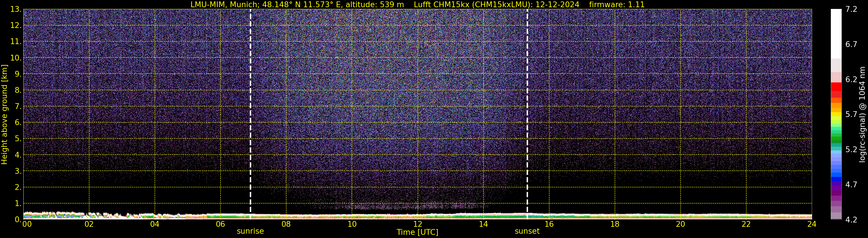The image size is (868, 238).
Task: Pick the green band in the colorbar
Action: pyautogui.click(x=836, y=139)
